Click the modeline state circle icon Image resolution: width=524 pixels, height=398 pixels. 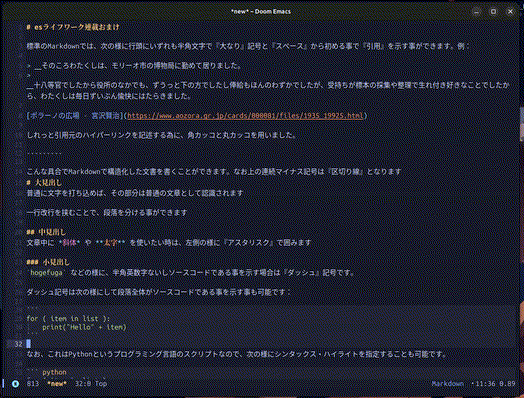pyautogui.click(x=15, y=384)
